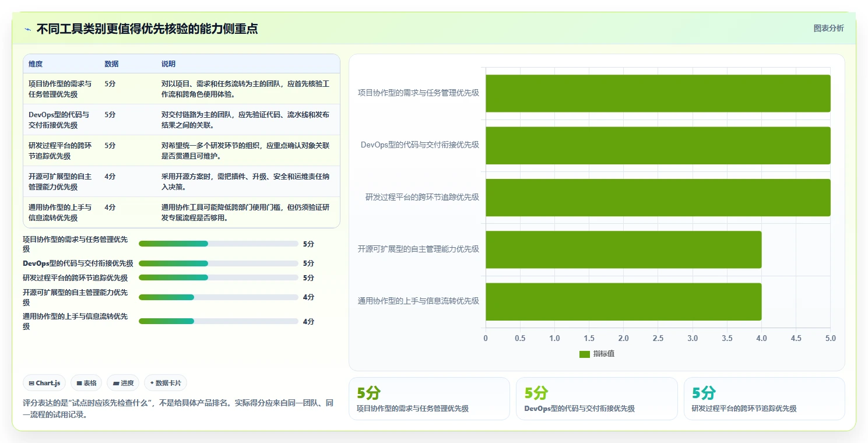868x443 pixels.
Task: Click the 4分 score in the 通用协作型 table row
Action: point(110,208)
